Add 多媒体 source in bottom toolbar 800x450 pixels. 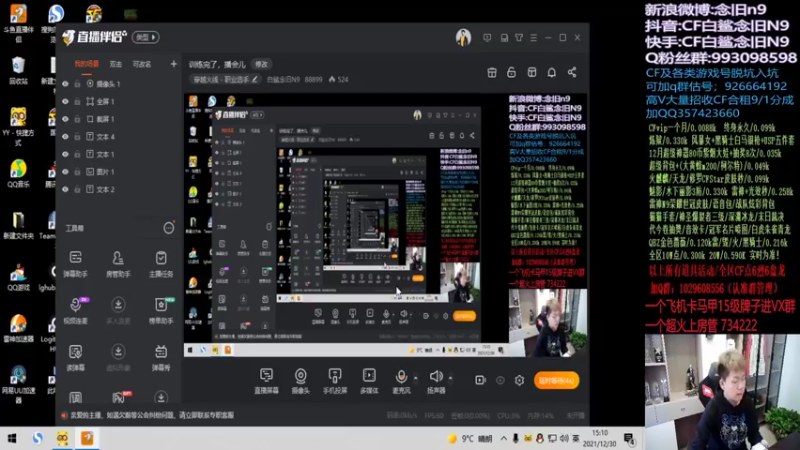369,381
